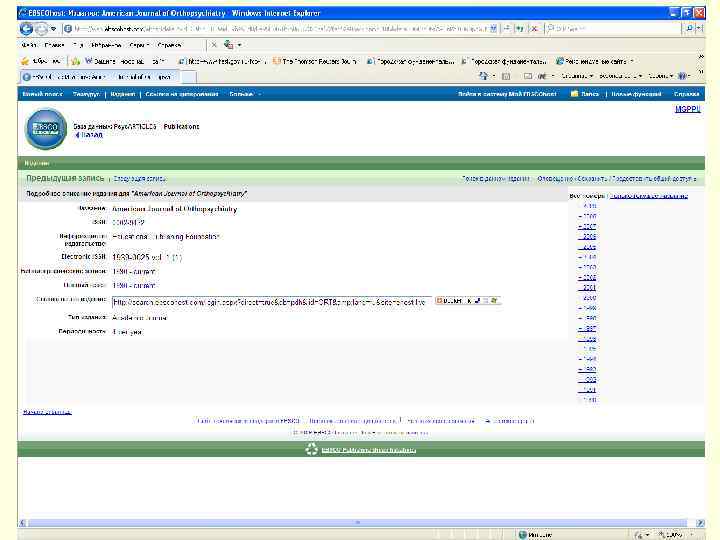The height and width of the screenshot is (540, 720).
Task: Click the My EBSCOhost sign-in link
Action: (x=507, y=94)
